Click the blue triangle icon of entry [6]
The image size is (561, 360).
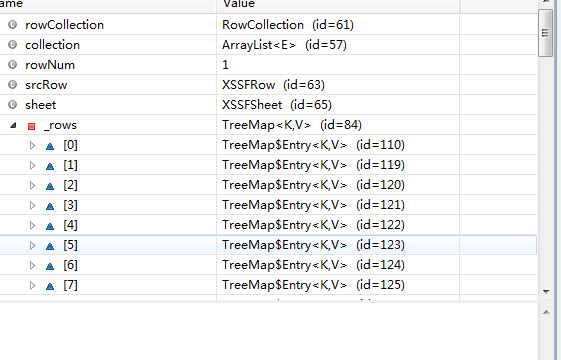click(50, 266)
